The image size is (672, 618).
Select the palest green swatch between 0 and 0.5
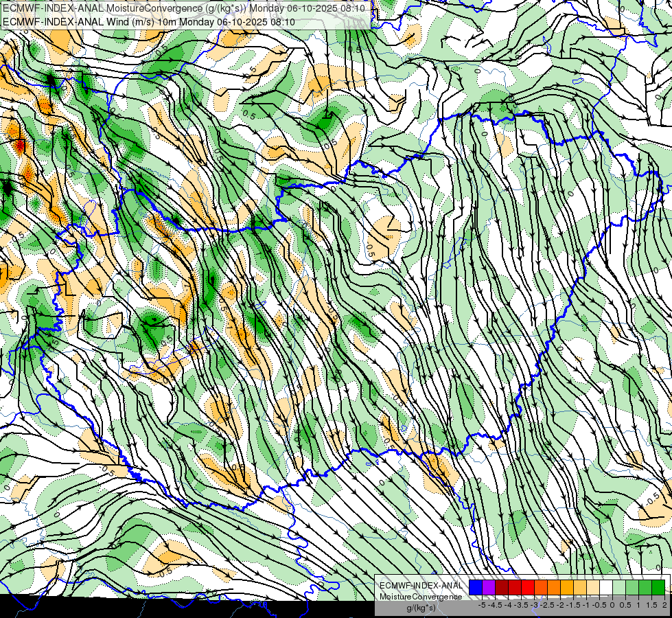tap(619, 588)
